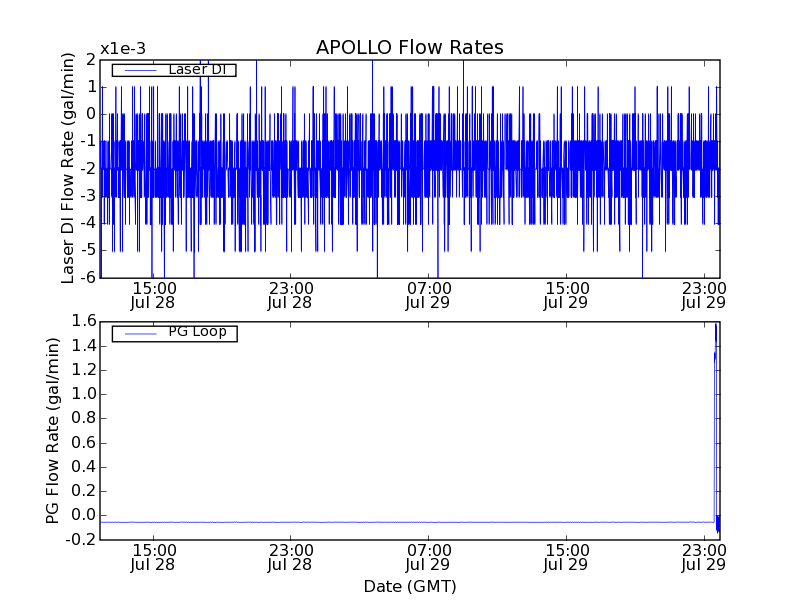This screenshot has width=800, height=600.
Task: Click '23:00 Jul 29' tick under PG Loop plot
Action: (x=704, y=558)
